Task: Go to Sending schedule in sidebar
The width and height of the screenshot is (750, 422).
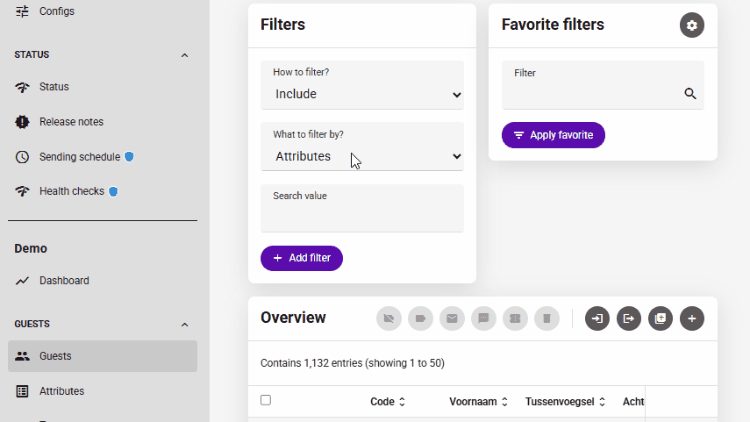Action: [79, 157]
